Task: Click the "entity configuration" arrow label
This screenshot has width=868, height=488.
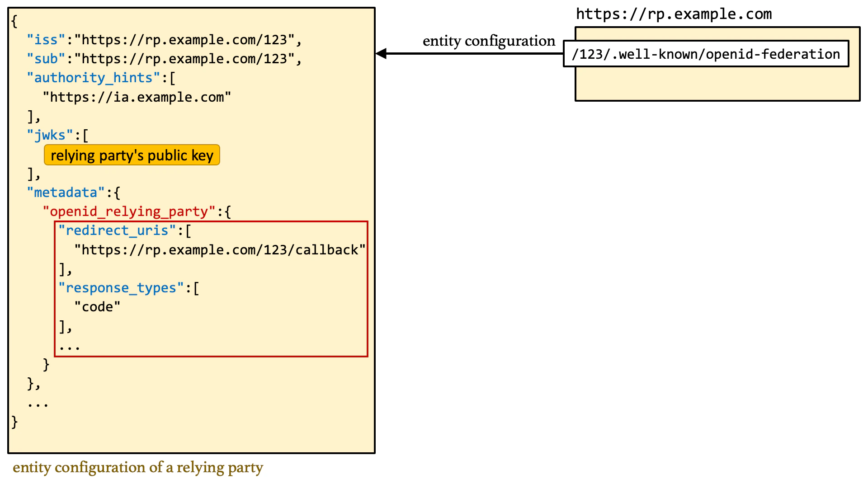Action: [x=488, y=41]
